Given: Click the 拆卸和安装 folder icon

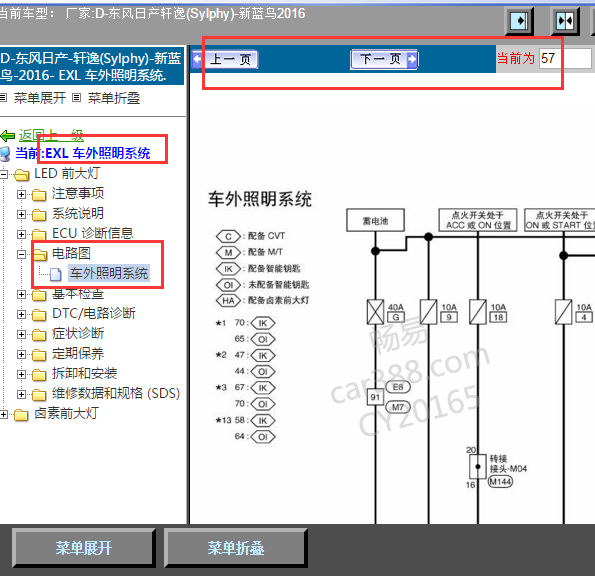Looking at the screenshot, I should (39, 375).
